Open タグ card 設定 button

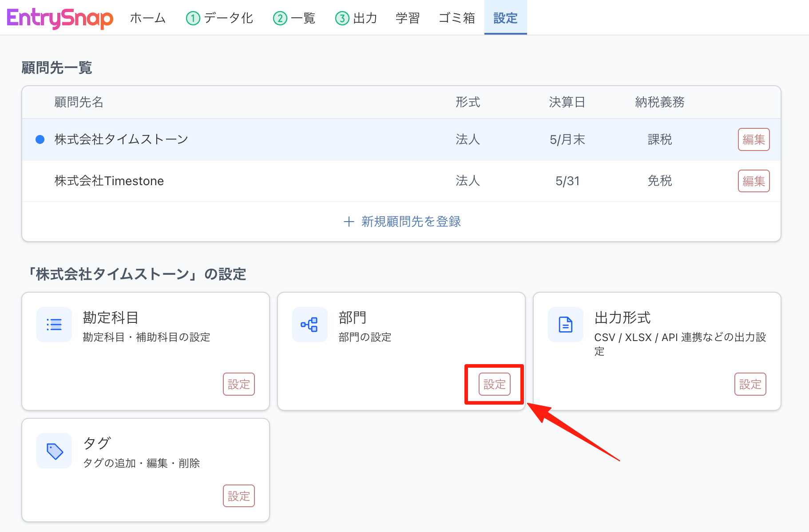click(239, 496)
